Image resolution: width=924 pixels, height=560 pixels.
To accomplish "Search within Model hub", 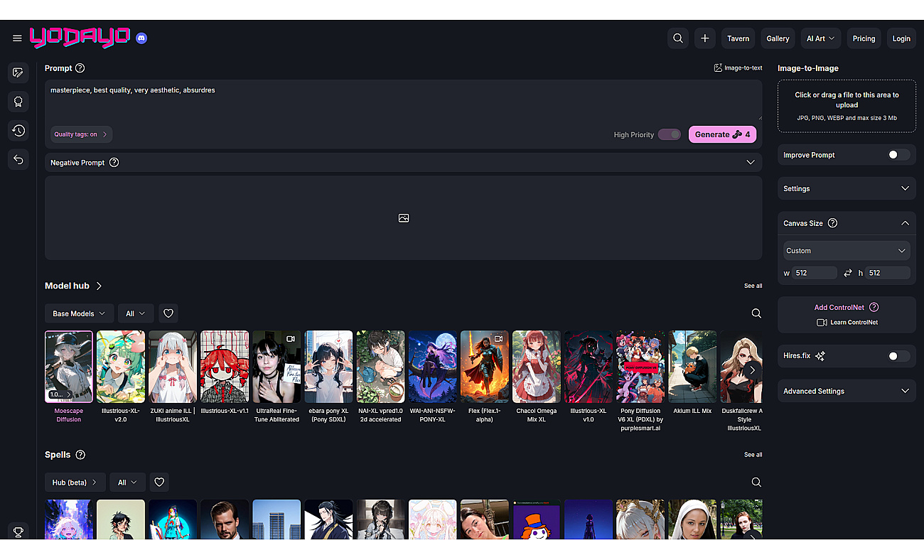I will (x=756, y=313).
